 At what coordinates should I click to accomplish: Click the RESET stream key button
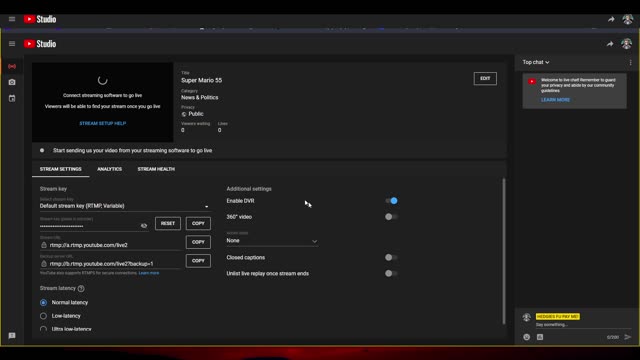click(168, 223)
